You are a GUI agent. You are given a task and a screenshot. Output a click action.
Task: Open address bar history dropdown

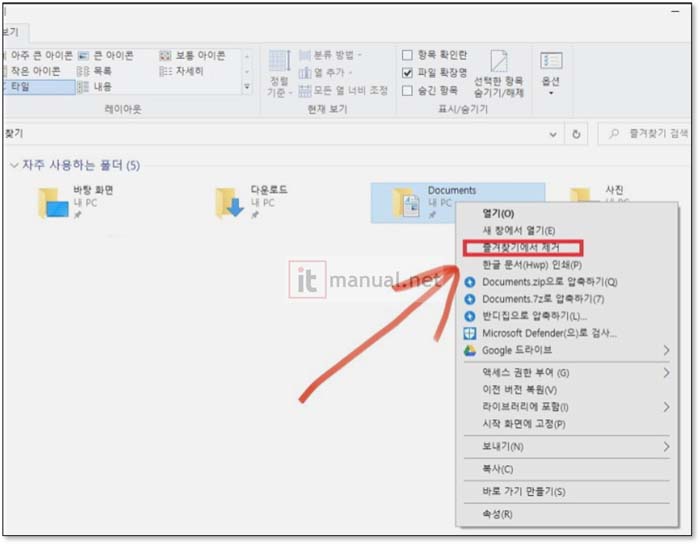tap(553, 134)
